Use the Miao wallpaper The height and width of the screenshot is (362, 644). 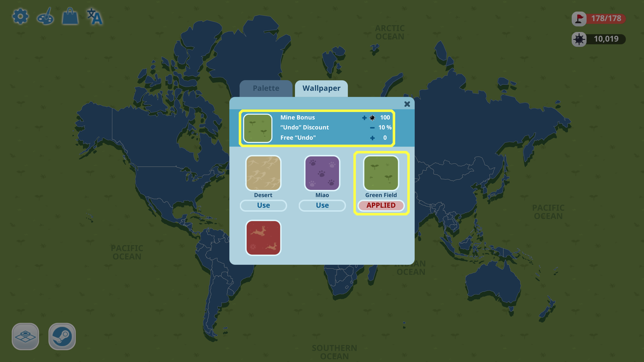(x=322, y=205)
